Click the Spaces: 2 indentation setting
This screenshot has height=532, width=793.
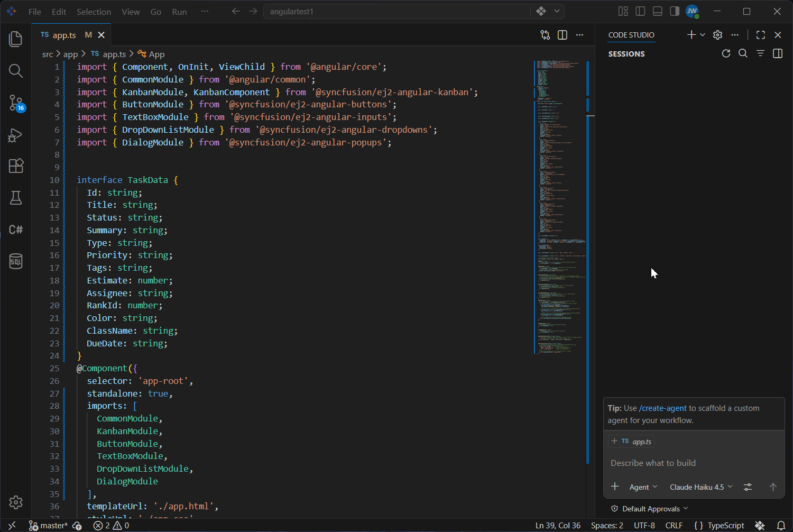click(607, 526)
